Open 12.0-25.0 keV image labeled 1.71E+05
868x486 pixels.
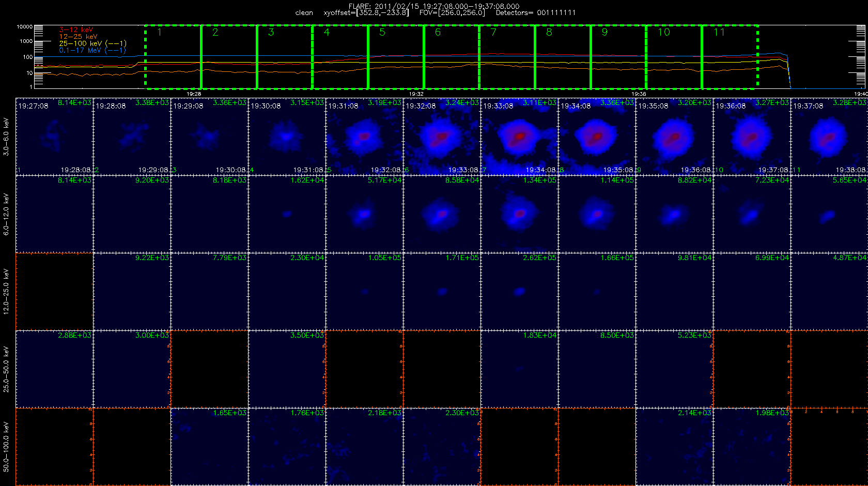442,292
